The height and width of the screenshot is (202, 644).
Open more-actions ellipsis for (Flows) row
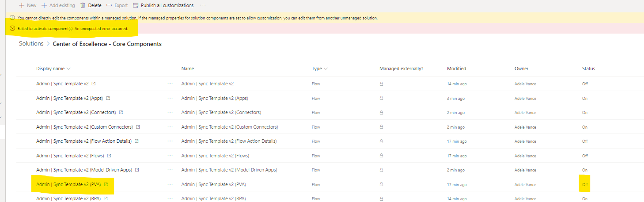(170, 156)
